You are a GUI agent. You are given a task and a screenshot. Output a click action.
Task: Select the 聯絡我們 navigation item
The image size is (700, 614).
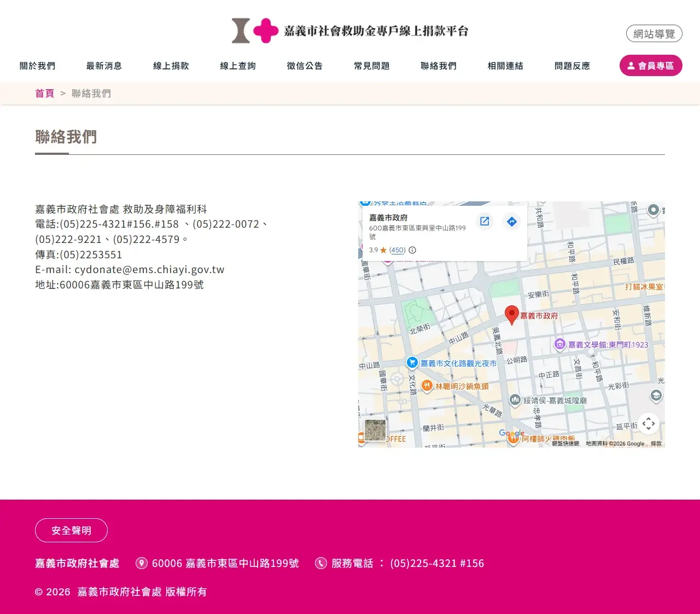[x=439, y=66]
